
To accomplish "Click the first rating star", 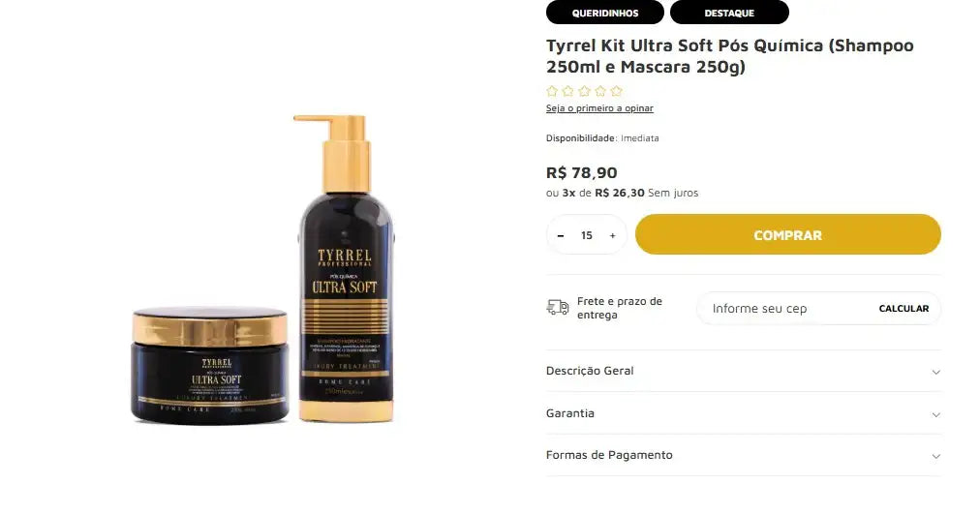I will tap(552, 91).
